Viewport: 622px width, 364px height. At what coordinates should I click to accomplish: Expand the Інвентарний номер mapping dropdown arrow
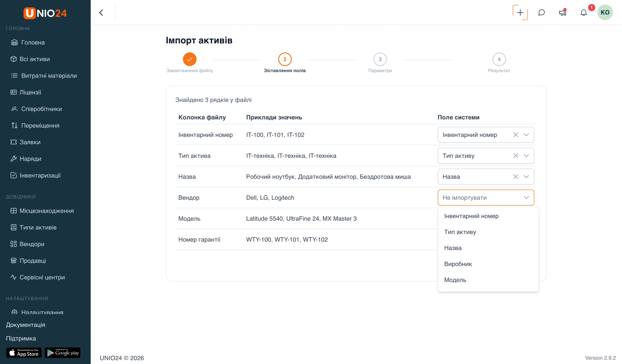[526, 135]
